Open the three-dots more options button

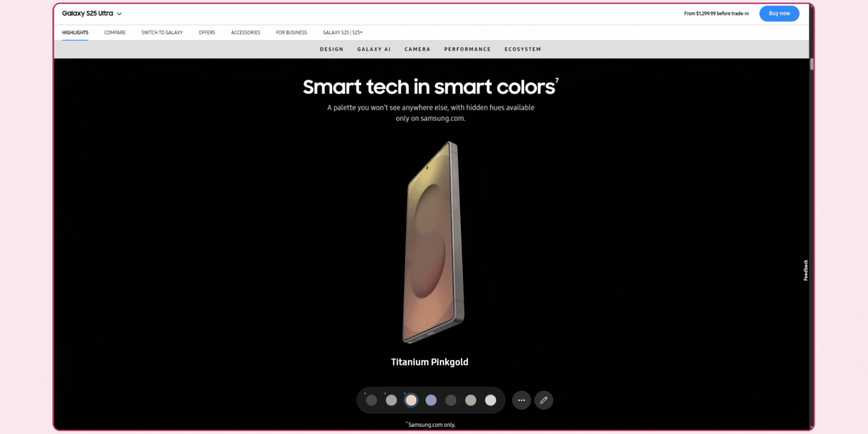[521, 400]
